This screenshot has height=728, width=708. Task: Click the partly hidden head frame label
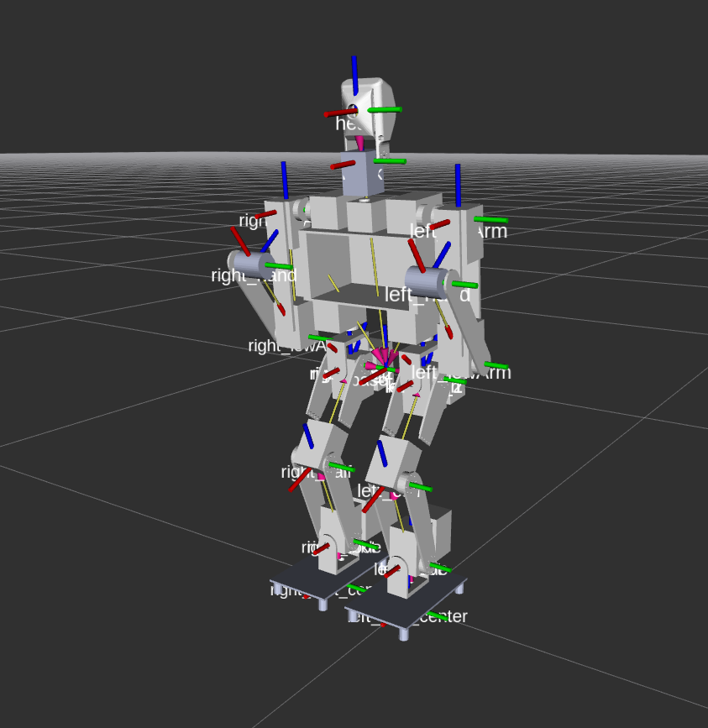click(347, 123)
